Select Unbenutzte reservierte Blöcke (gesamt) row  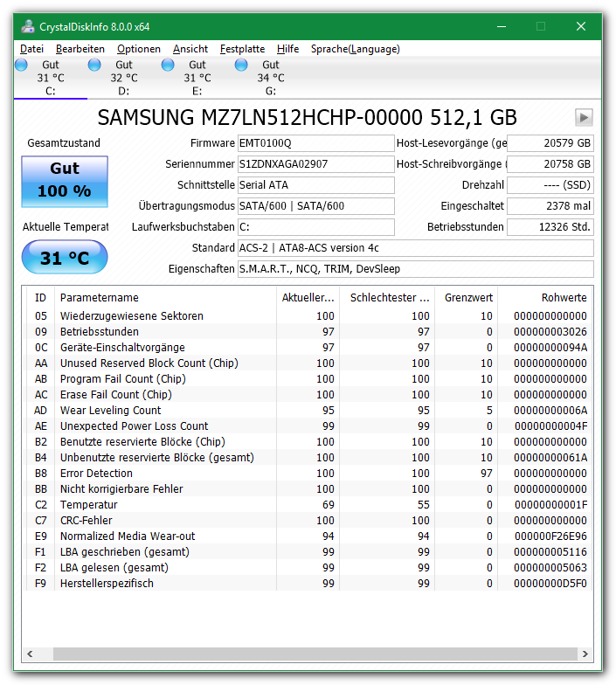point(309,458)
